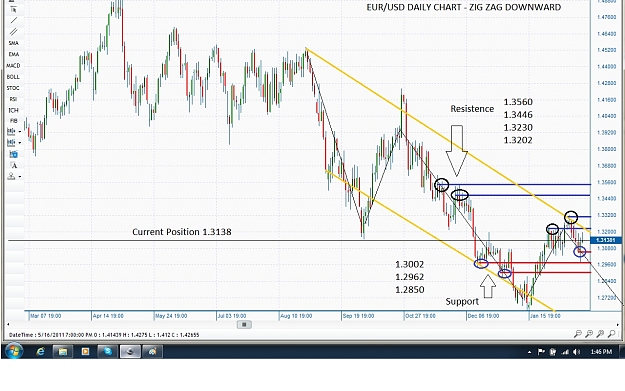Click the upper chart-style icon
The image size is (625, 391).
11,131
